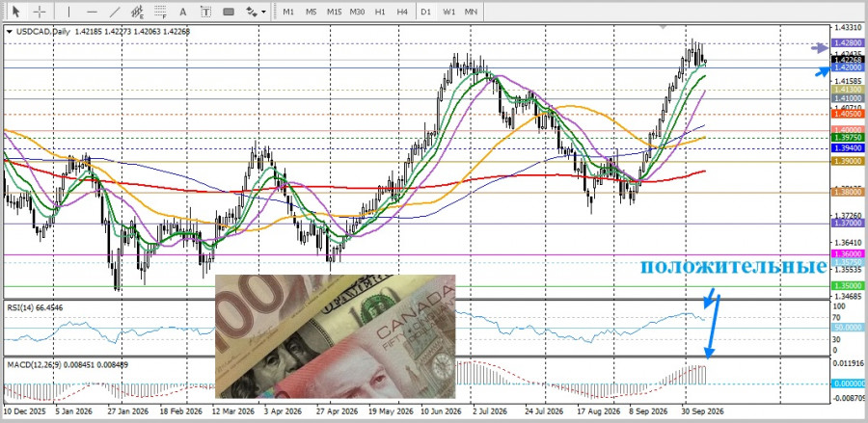This screenshot has height=423, width=868.
Task: Click the 1.38000 price level label
Action: 848,192
